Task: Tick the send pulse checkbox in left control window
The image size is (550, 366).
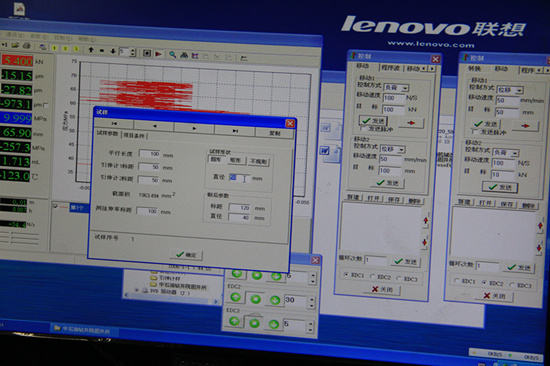Action: pyautogui.click(x=364, y=129)
